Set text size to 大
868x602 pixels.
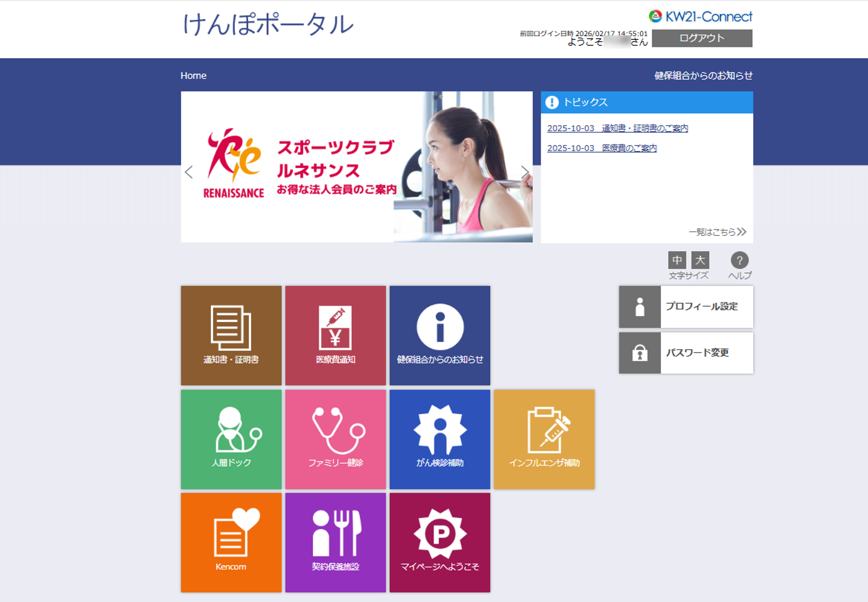[x=700, y=260]
